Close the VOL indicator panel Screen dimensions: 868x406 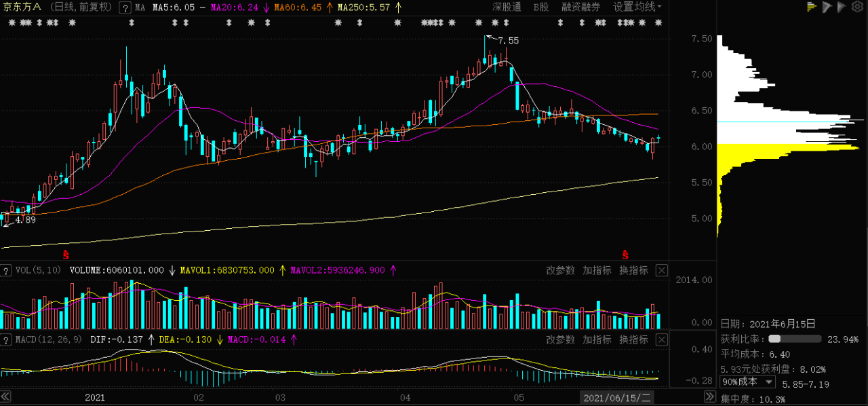pos(662,270)
